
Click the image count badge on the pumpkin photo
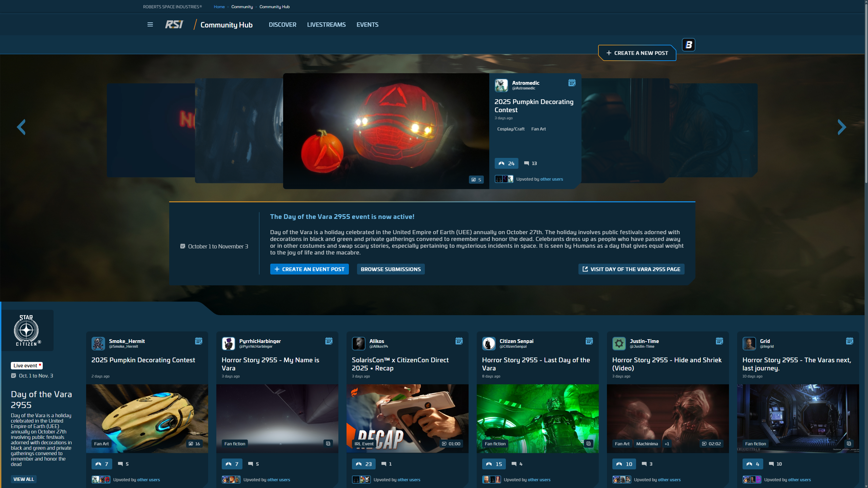pos(476,180)
